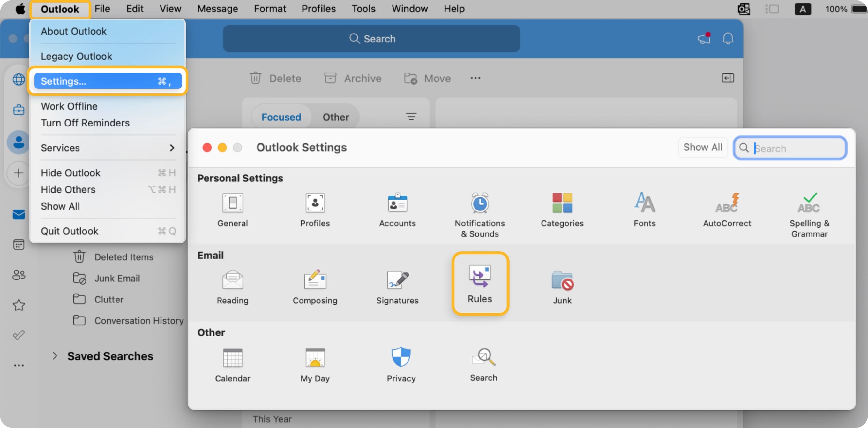Image resolution: width=868 pixels, height=428 pixels.
Task: Click the notification bell icon
Action: (728, 38)
